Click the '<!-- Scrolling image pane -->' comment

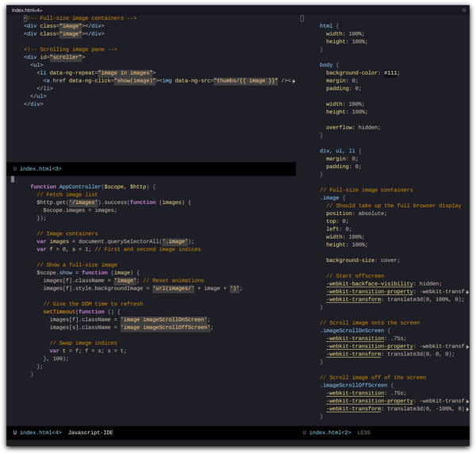pos(71,49)
